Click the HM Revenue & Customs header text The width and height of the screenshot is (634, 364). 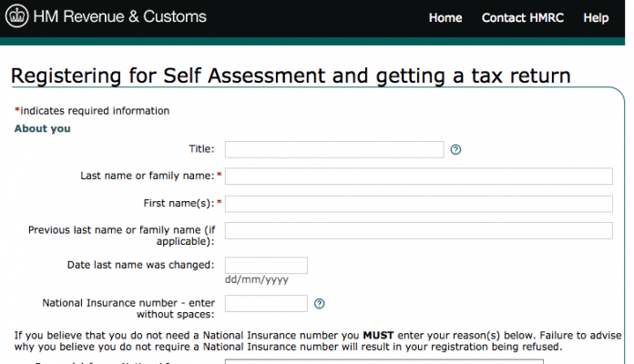119,16
